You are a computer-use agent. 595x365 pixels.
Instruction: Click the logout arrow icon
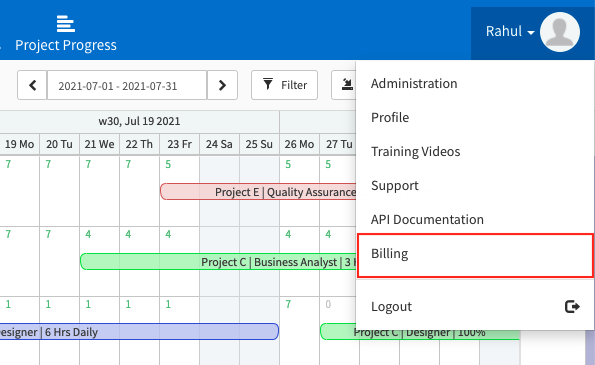[x=572, y=306]
